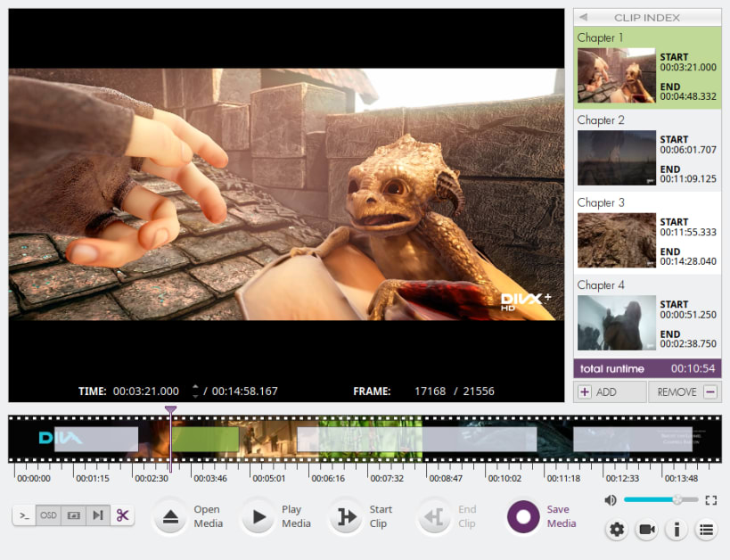The width and height of the screenshot is (730, 560).
Task: Click the REMOVE clip button
Action: tap(685, 391)
